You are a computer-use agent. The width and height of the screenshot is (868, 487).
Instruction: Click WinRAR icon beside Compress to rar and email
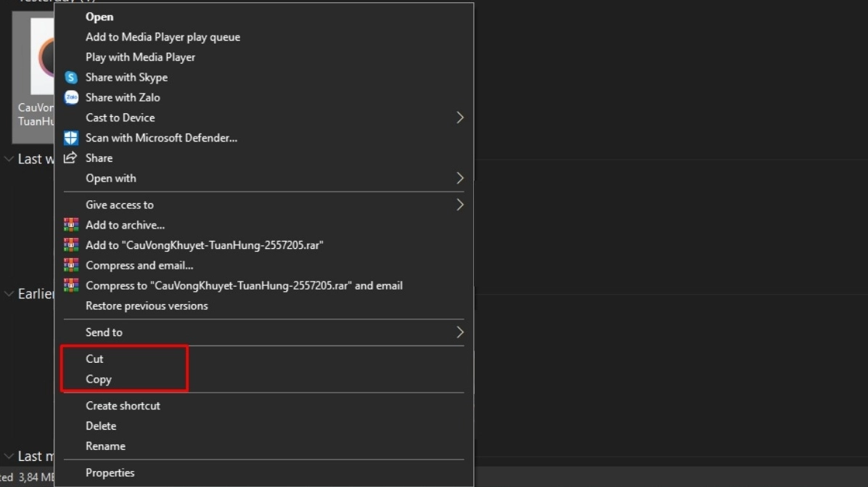[71, 285]
